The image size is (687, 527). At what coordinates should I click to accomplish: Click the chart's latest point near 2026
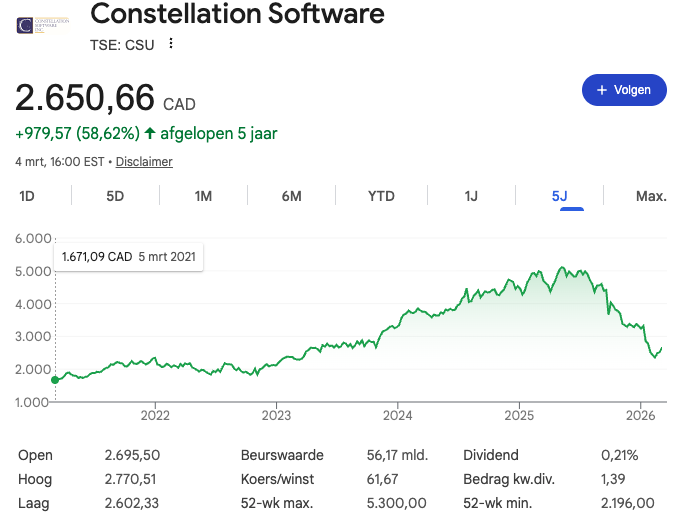pyautogui.click(x=661, y=348)
